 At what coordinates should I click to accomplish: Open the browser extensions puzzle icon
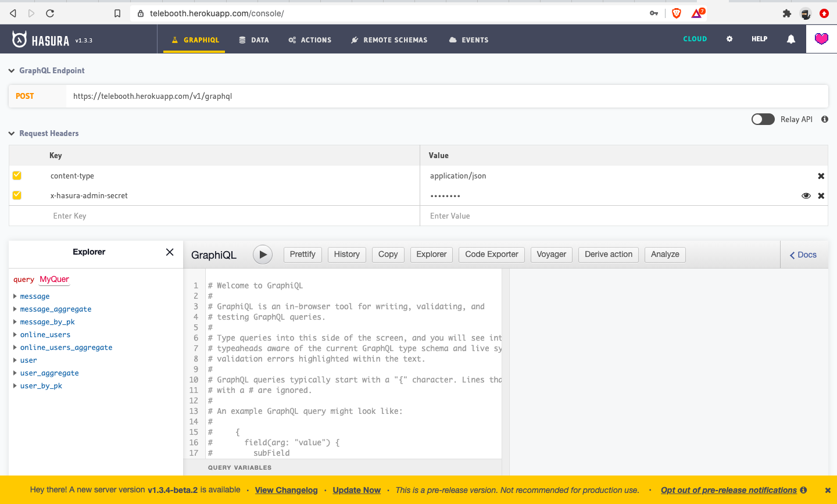click(x=787, y=13)
